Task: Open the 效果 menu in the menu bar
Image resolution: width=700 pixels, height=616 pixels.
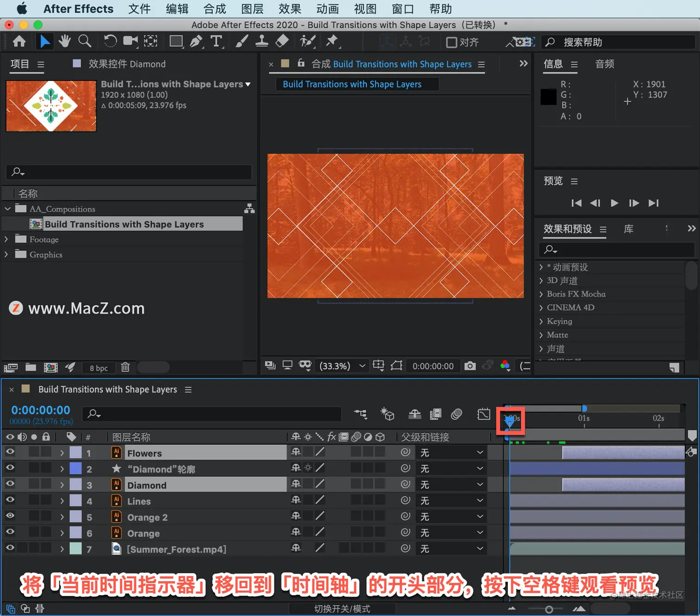Action: click(290, 9)
